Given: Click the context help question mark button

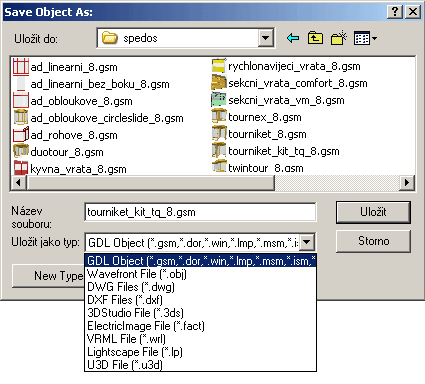Looking at the screenshot, I should (x=395, y=12).
